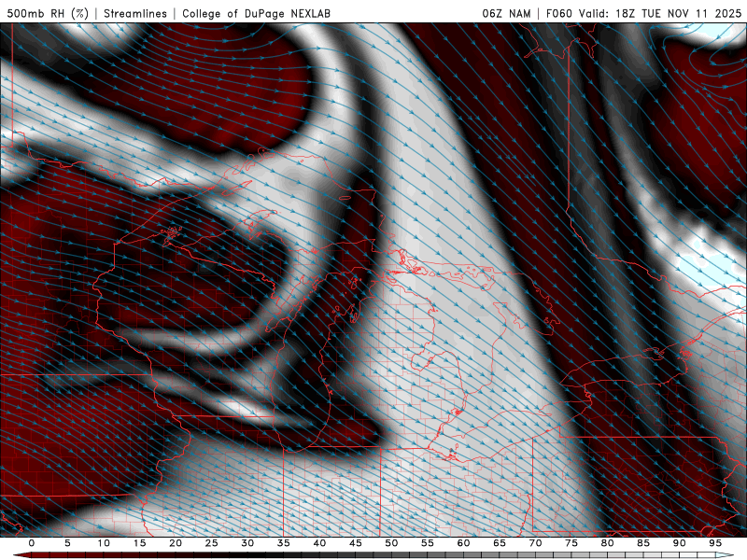Select the '45' colorbar scale label
Screen dimensions: 747x560
coord(356,543)
